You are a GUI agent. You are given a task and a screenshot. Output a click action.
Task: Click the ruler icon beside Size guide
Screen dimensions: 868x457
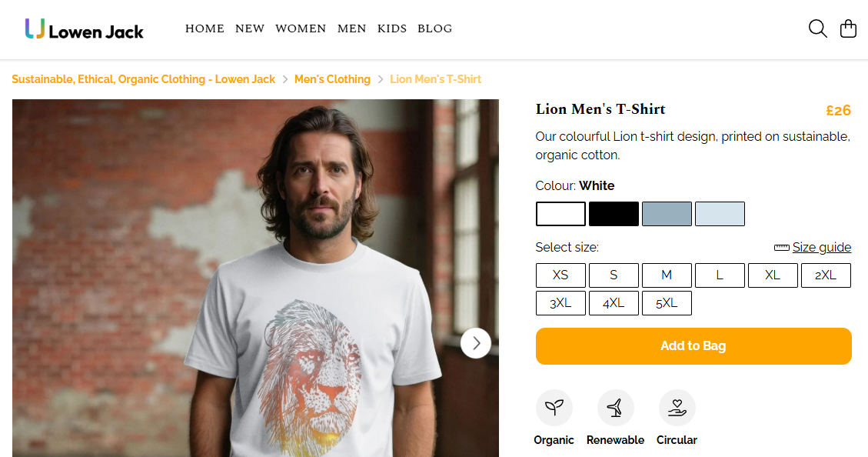(781, 248)
